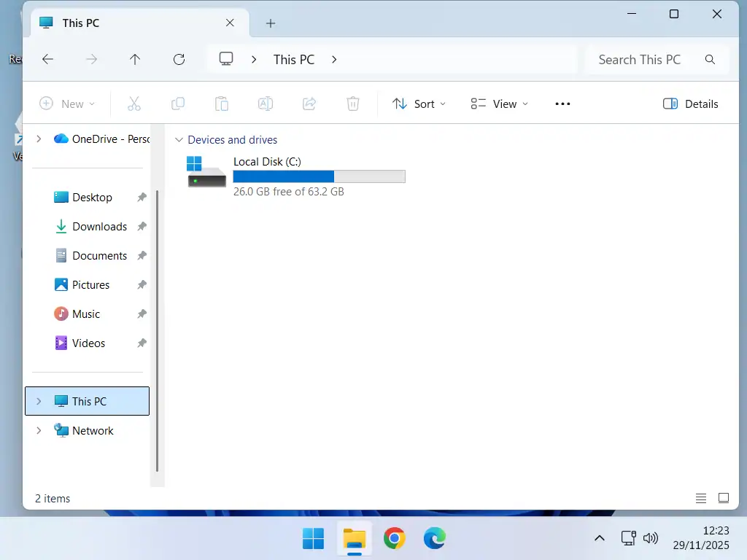Click the Copy icon
Viewport: 747px width, 560px height.
click(178, 104)
